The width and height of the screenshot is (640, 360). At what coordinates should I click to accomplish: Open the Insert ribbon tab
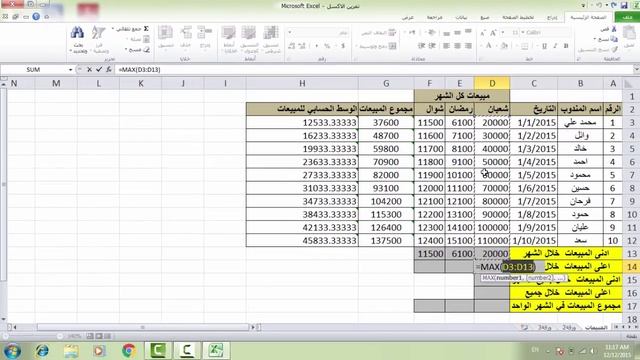pos(552,18)
